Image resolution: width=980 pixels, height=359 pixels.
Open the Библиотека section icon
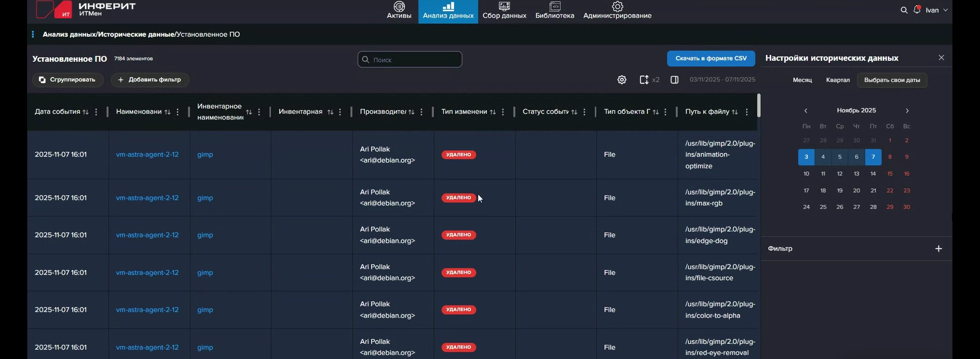(x=555, y=7)
